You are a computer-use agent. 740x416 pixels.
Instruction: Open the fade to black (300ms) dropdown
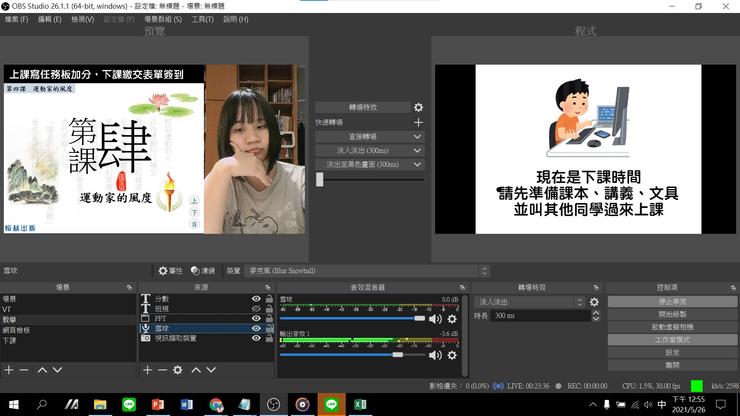417,164
